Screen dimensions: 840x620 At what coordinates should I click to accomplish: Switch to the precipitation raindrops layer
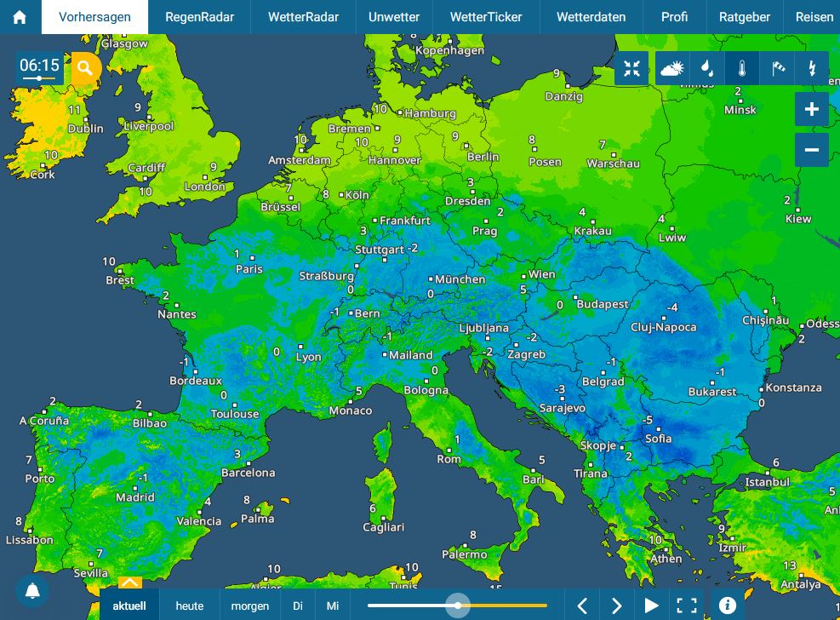pos(706,69)
